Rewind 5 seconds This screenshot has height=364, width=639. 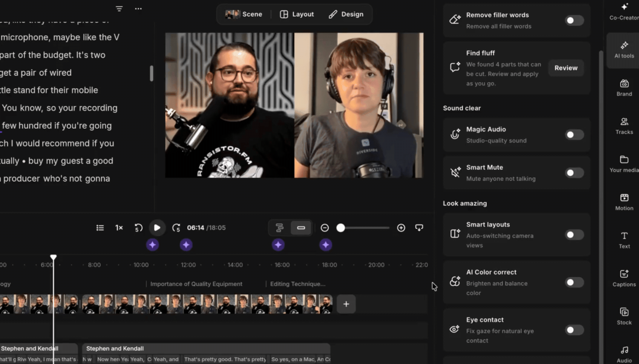[x=138, y=228]
